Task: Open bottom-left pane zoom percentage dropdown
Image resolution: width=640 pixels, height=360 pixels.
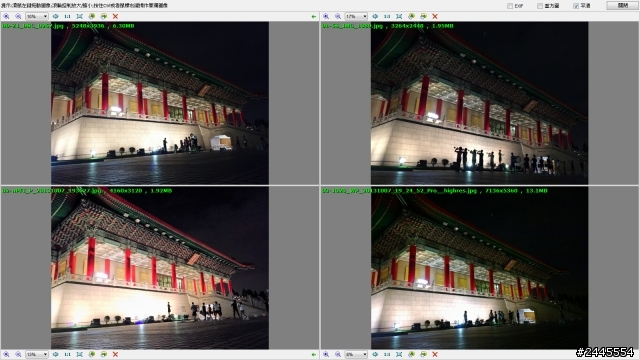Action: click(37, 354)
